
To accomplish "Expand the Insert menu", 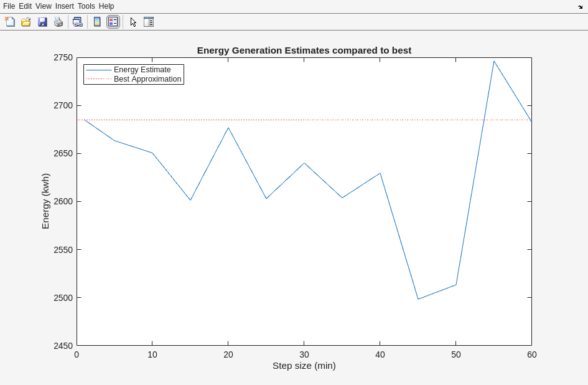I will point(64,6).
